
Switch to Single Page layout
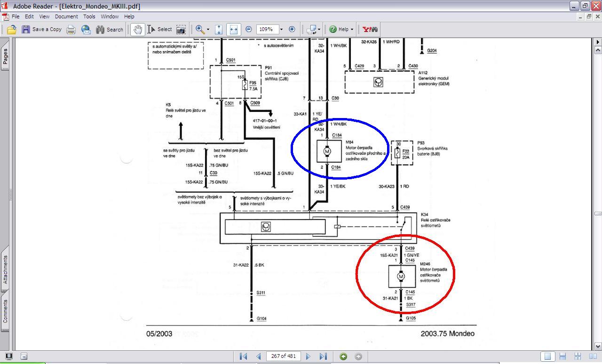coord(547,356)
